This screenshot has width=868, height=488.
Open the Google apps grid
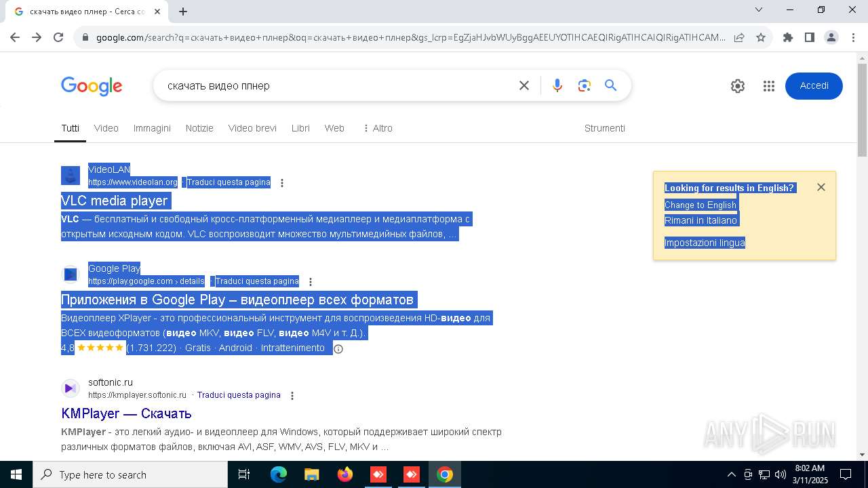pyautogui.click(x=768, y=86)
